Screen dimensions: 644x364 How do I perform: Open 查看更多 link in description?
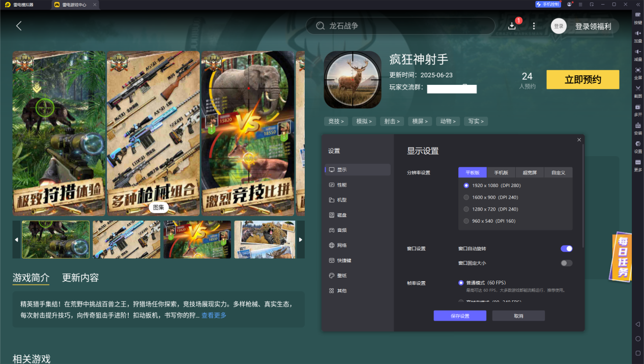coord(214,315)
